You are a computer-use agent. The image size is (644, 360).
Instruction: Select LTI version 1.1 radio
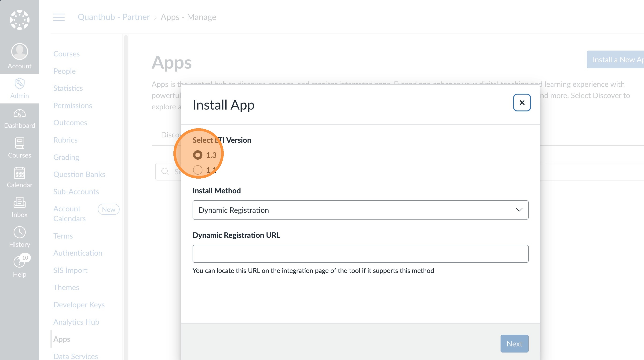coord(198,170)
